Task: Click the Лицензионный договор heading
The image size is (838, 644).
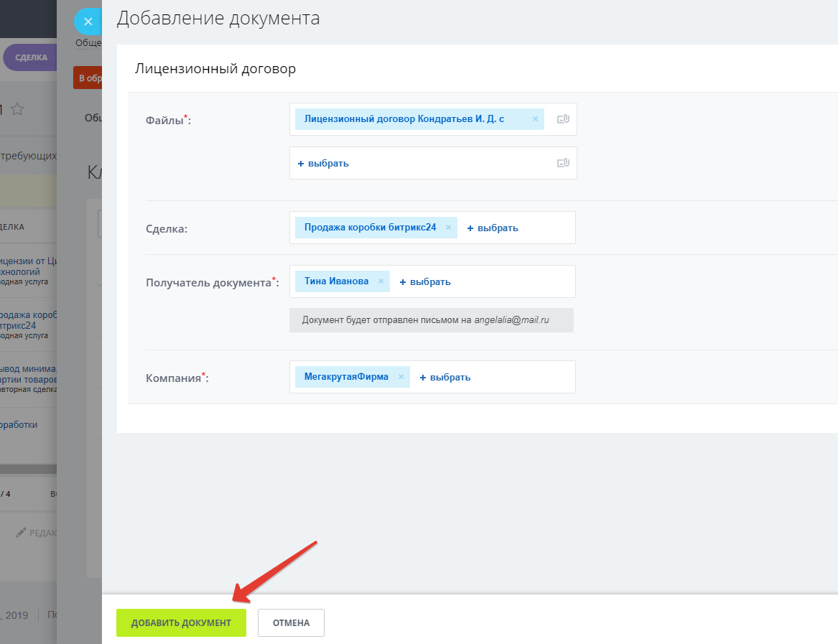Action: tap(215, 69)
